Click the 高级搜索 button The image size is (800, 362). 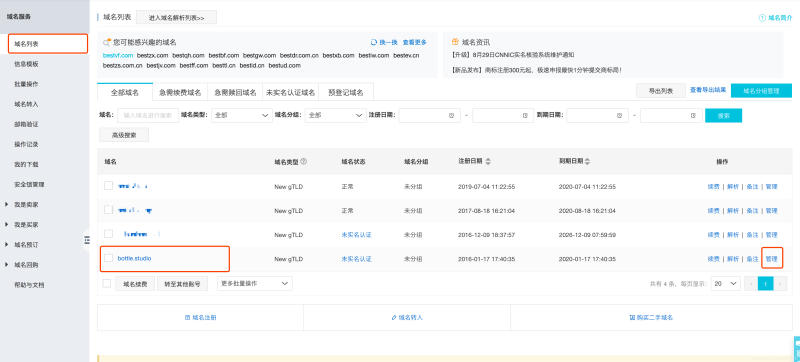(124, 135)
